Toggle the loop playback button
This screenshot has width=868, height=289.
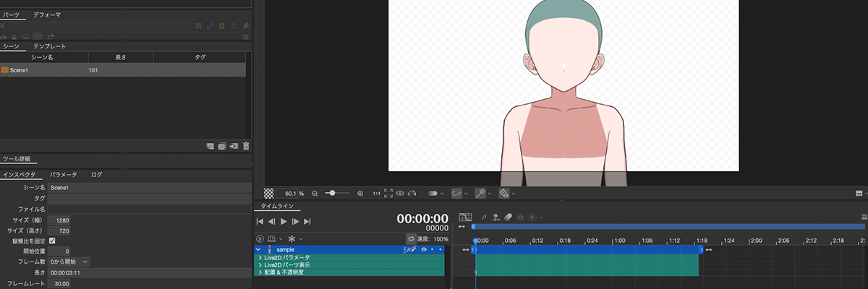pos(411,238)
